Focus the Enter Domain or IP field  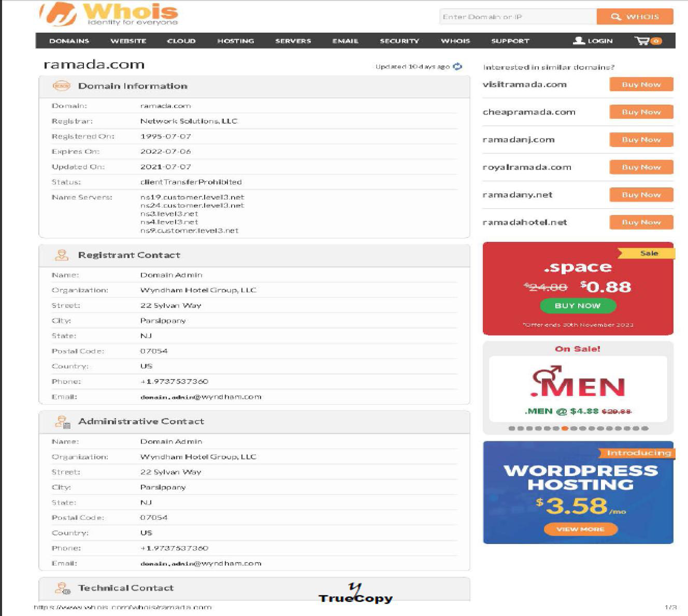518,17
